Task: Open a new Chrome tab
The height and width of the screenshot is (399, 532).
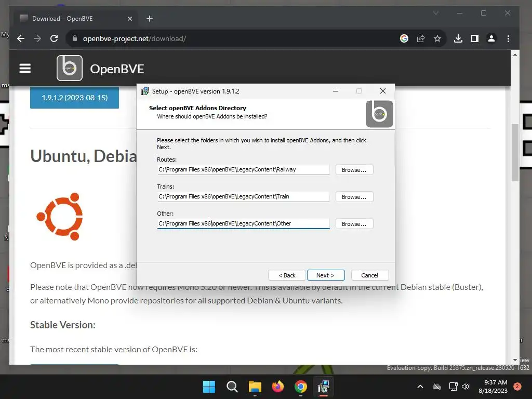Action: coord(150,19)
